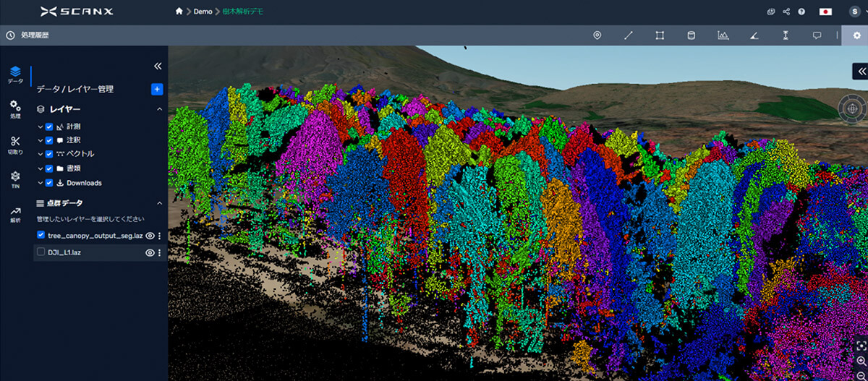Enable the DJI_L1.laz layer checkbox

(41, 252)
